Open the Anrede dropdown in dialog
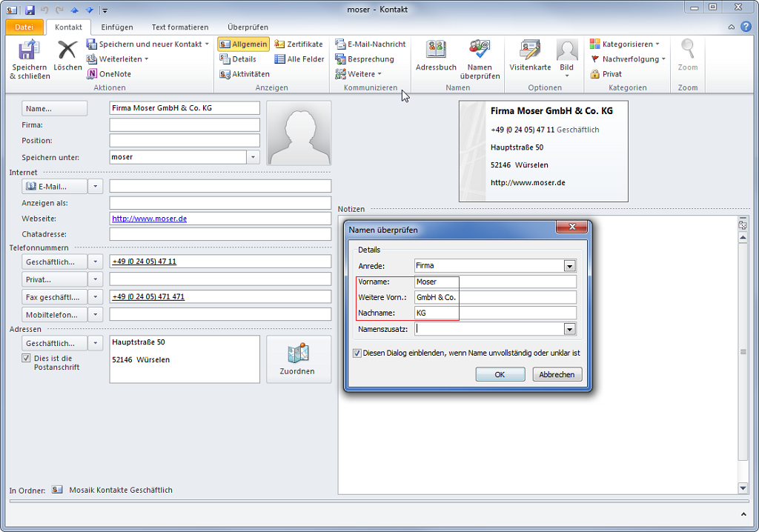Screen dimensions: 759x532 click(570, 266)
